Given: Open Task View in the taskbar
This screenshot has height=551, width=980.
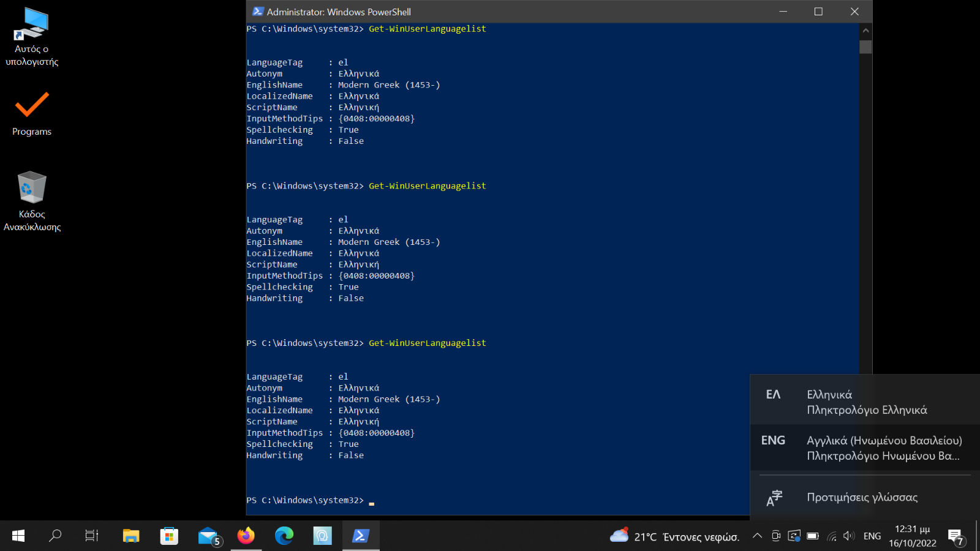Looking at the screenshot, I should pos(92,536).
